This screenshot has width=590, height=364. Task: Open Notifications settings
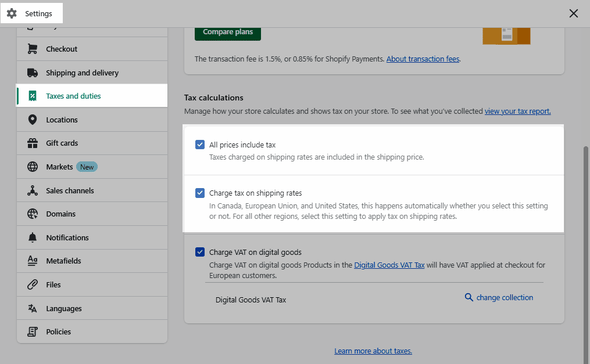pos(92,237)
